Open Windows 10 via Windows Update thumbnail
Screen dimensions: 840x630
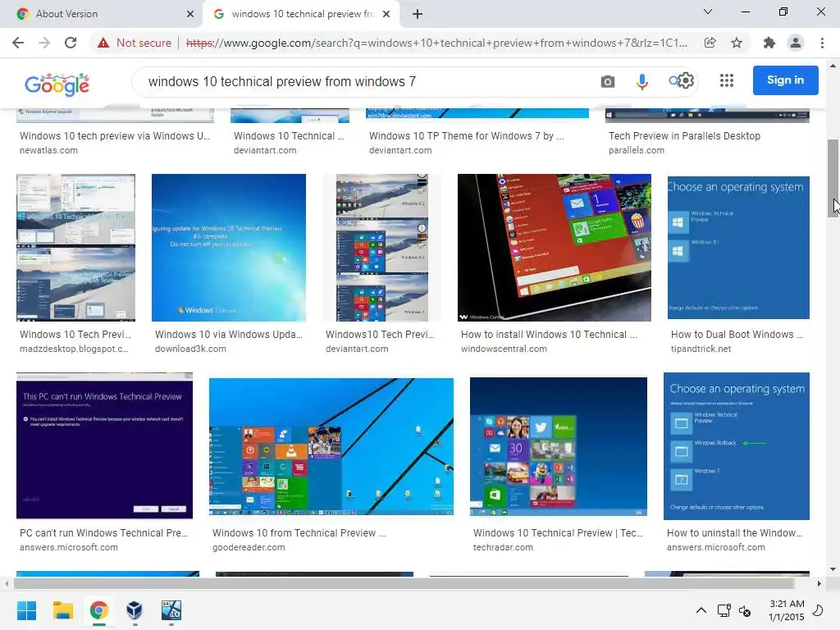pos(229,248)
